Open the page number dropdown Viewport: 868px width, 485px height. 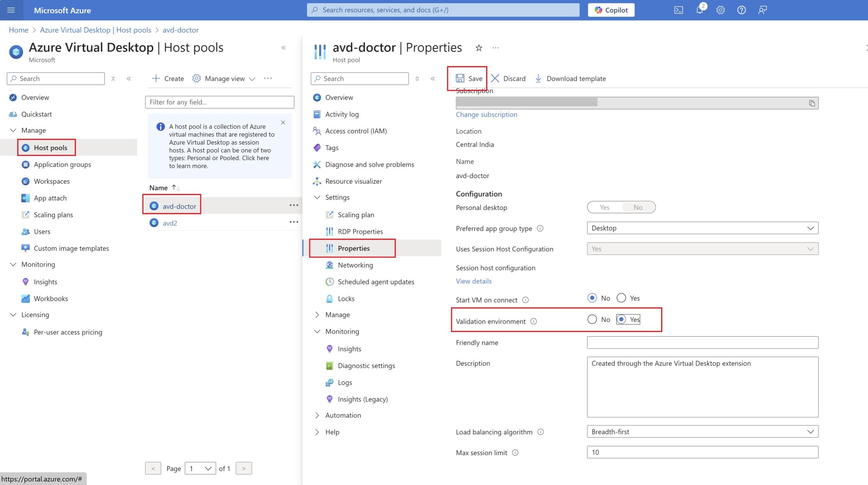(200, 469)
